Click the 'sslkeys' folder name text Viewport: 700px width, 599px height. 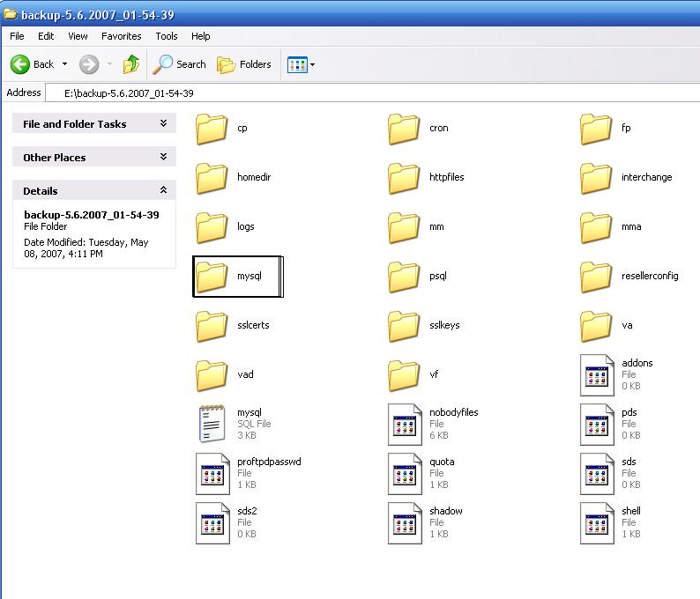pyautogui.click(x=444, y=326)
